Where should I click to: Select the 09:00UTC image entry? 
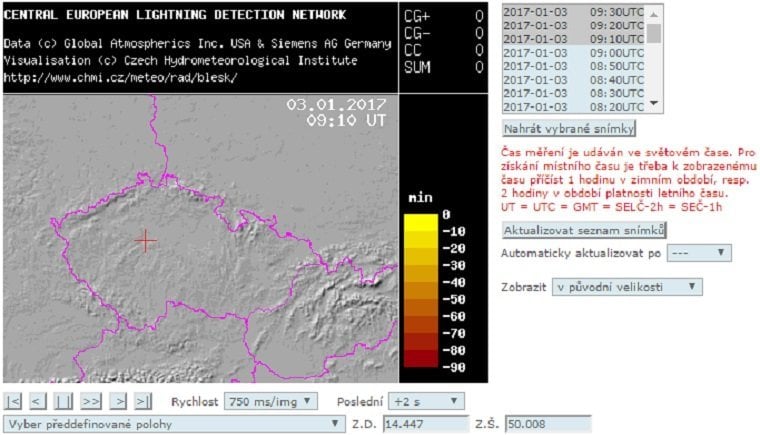[x=574, y=51]
